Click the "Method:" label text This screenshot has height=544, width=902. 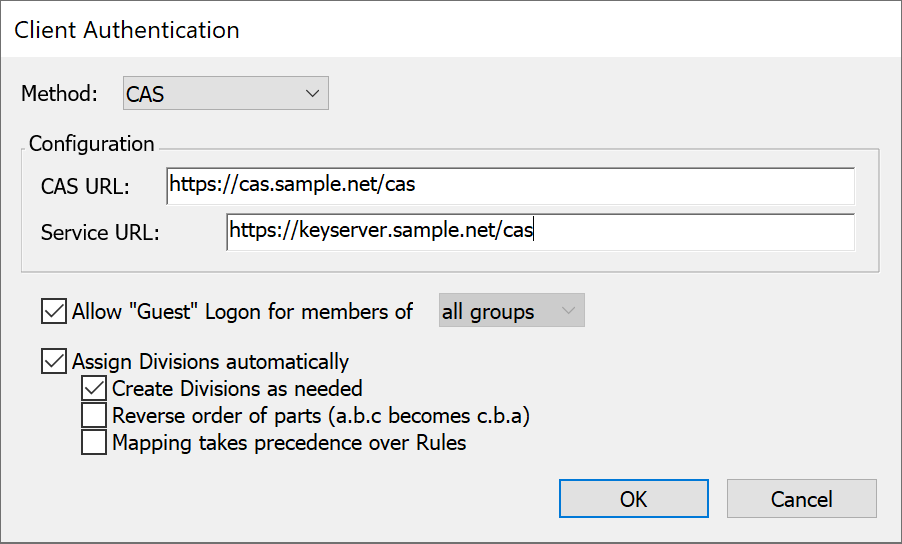tap(59, 93)
